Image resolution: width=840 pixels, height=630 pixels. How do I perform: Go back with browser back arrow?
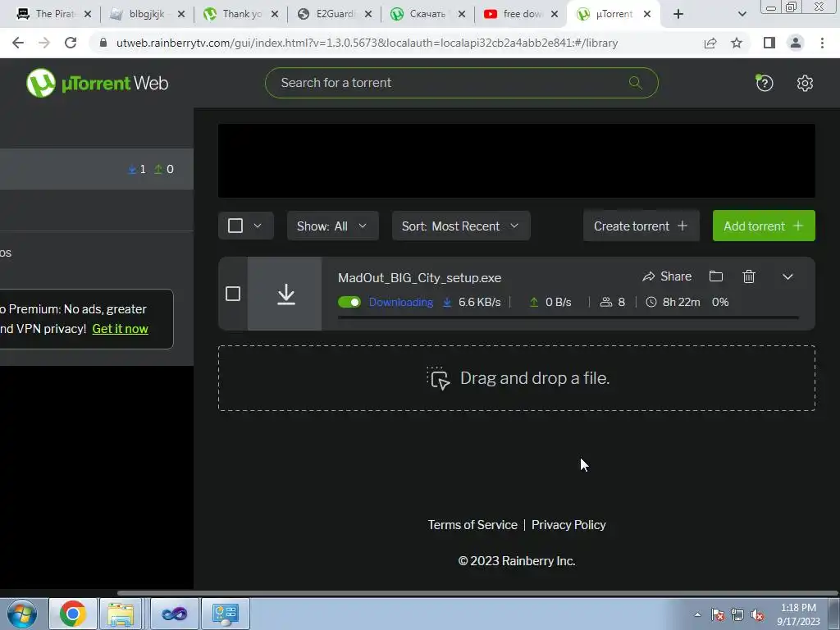18,43
